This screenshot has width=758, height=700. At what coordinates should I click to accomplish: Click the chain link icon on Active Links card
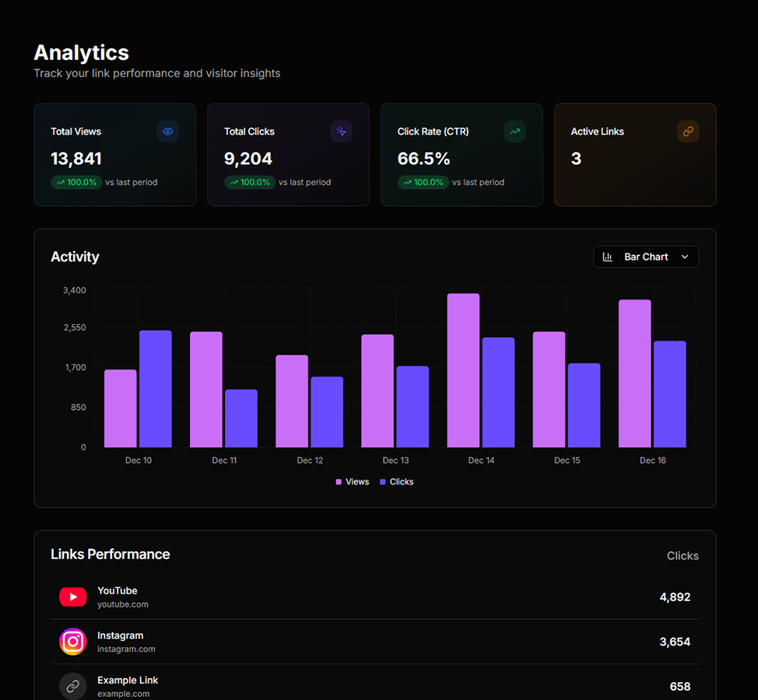coord(687,131)
